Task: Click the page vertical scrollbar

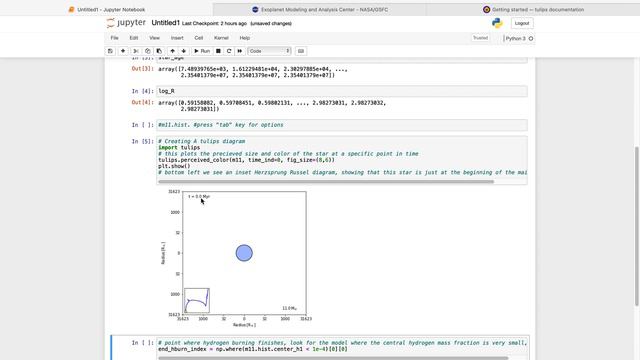Action: pos(637,226)
